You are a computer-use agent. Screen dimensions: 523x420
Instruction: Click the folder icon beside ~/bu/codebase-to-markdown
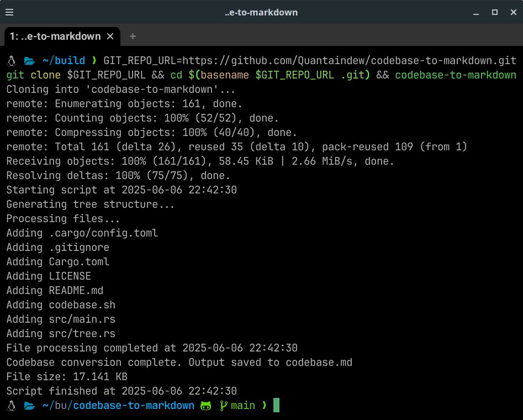pos(29,406)
